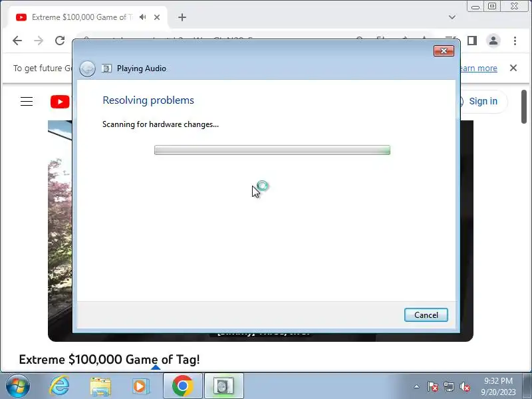This screenshot has height=399, width=532.
Task: Open network status tray icon
Action: point(448,386)
